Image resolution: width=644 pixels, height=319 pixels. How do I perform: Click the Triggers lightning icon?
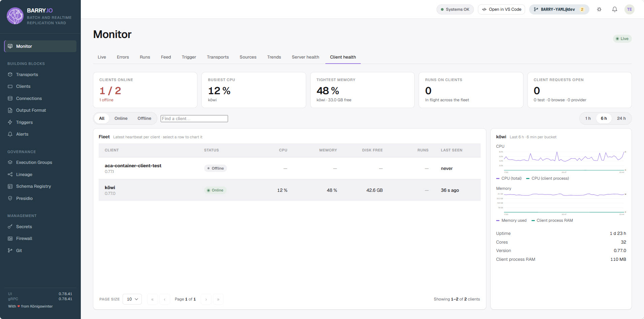[x=10, y=122]
